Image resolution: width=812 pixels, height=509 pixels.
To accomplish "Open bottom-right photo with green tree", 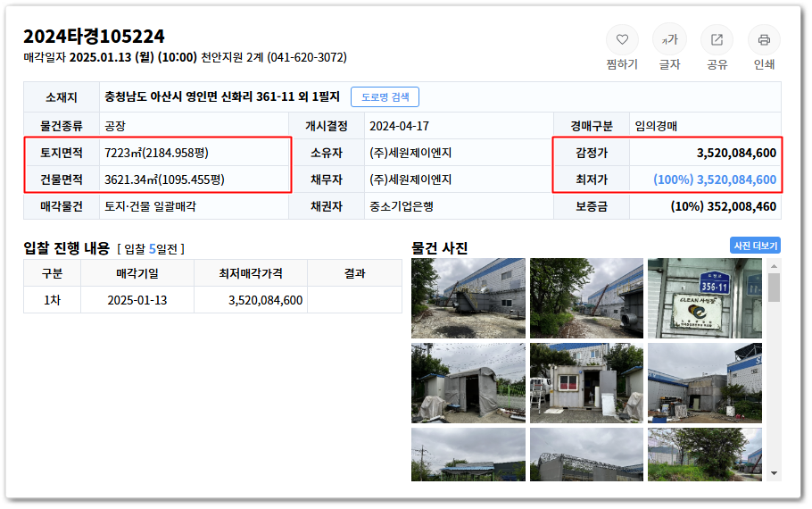I will pos(704,454).
